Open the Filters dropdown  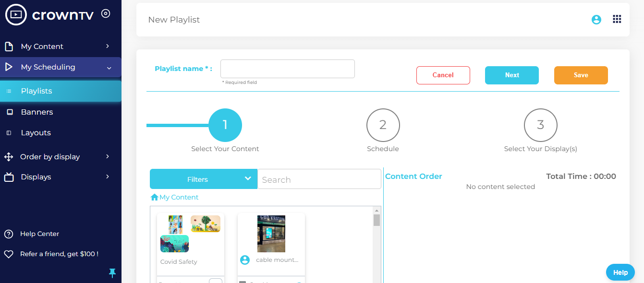click(203, 178)
